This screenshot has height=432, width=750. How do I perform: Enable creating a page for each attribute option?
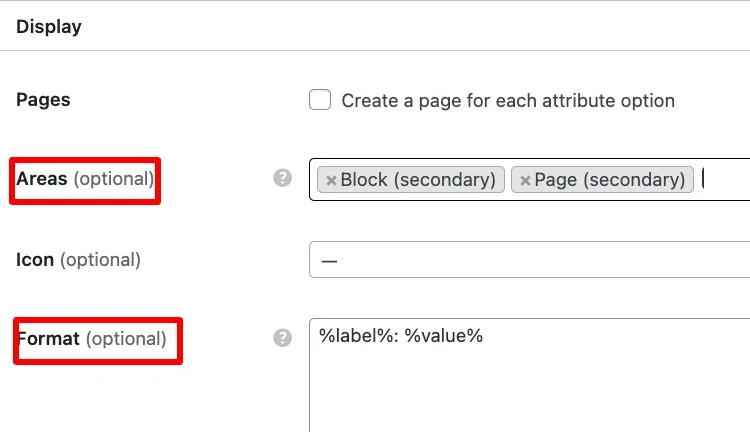coord(320,100)
